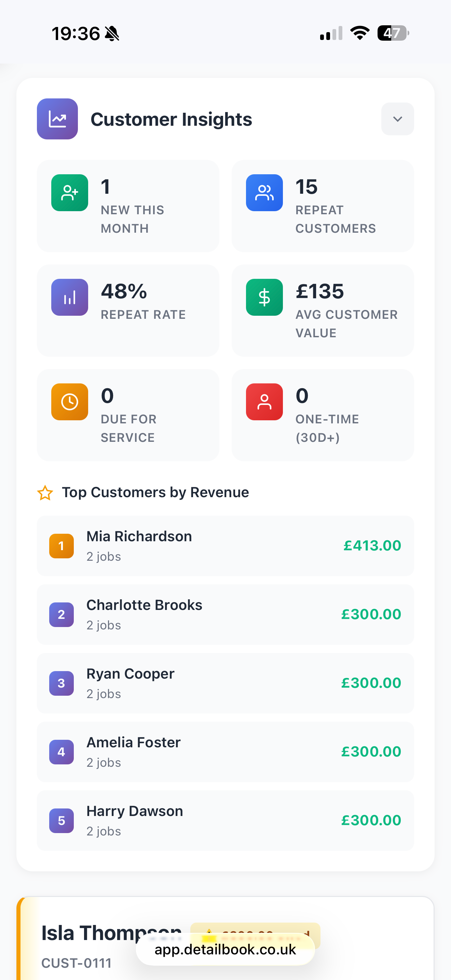Click the blue repeat customers icon

264,192
